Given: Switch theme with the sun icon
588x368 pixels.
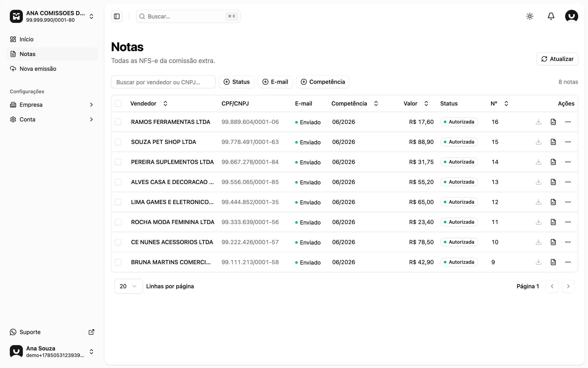Looking at the screenshot, I should [x=530, y=16].
